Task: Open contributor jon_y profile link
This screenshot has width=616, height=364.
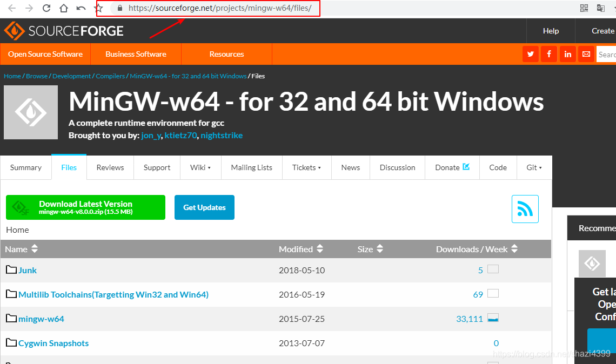Action: coord(151,136)
